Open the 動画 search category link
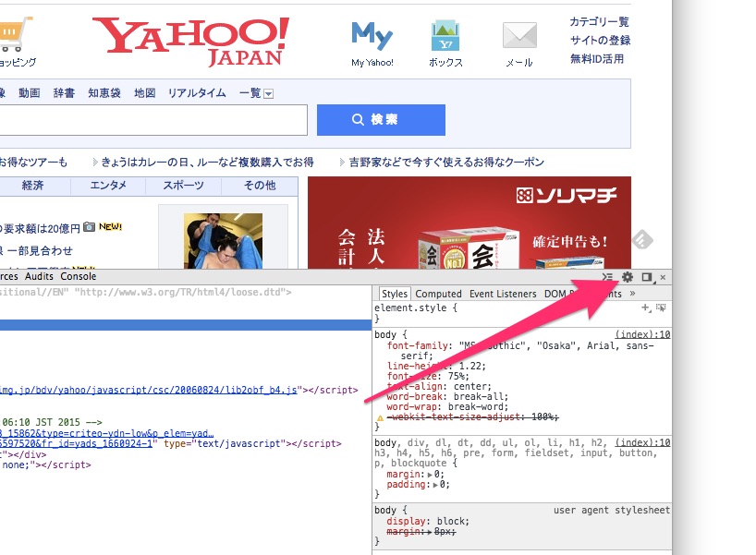756x555 pixels. pos(30,93)
